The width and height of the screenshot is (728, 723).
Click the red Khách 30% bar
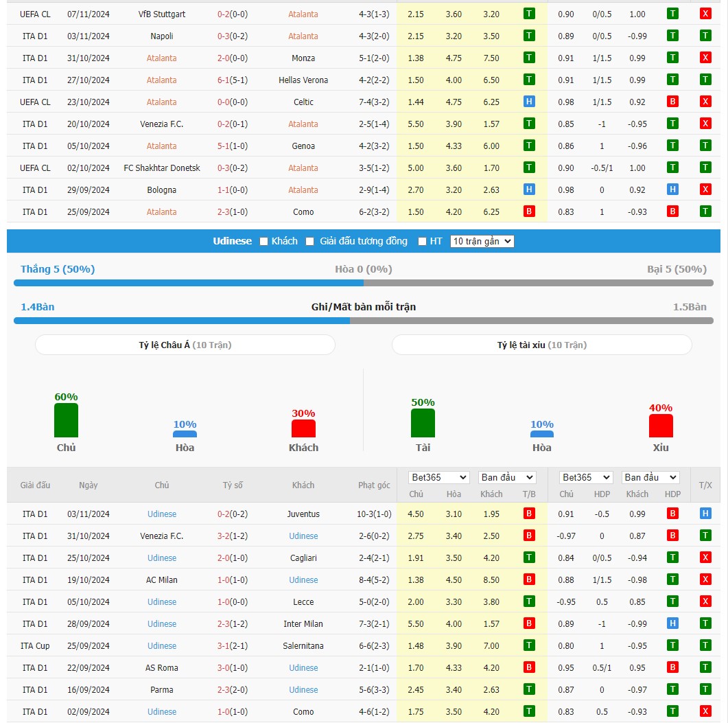click(x=303, y=428)
